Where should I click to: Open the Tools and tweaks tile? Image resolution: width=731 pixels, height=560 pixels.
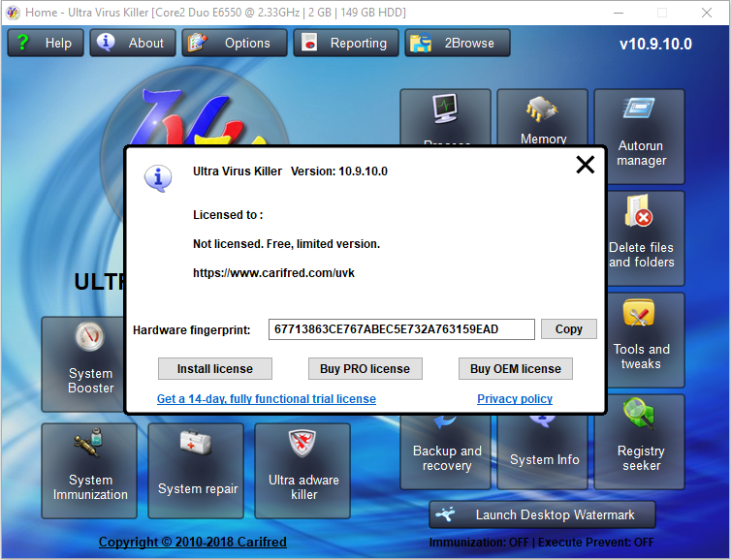646,340
